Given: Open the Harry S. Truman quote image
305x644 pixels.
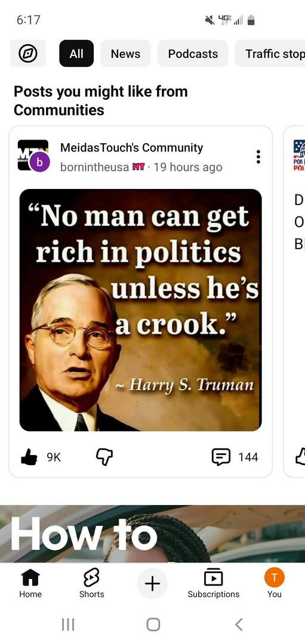Looking at the screenshot, I should coord(141,310).
